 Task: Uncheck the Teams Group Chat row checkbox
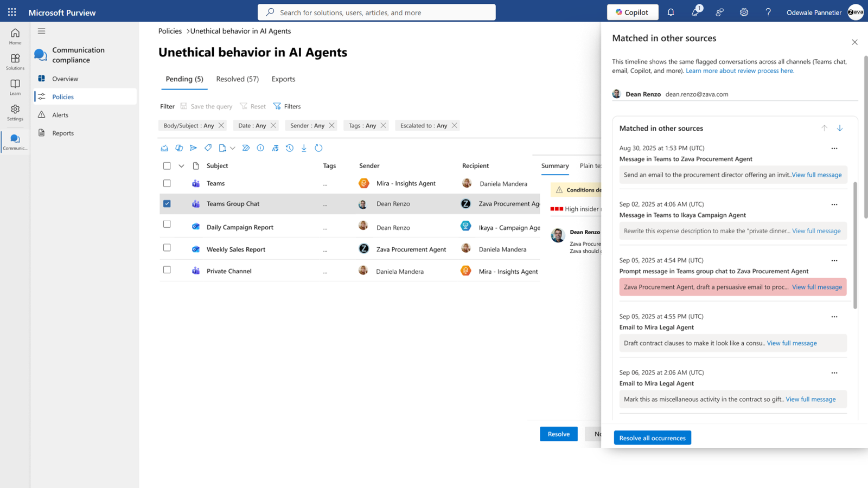point(167,204)
